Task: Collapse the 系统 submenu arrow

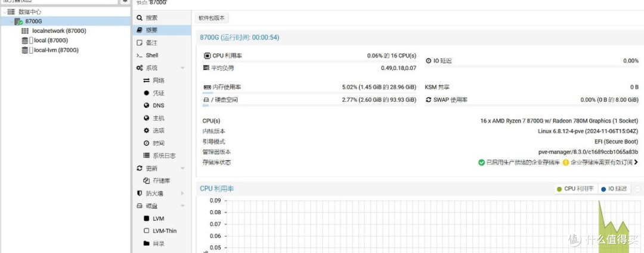Action: pyautogui.click(x=183, y=68)
